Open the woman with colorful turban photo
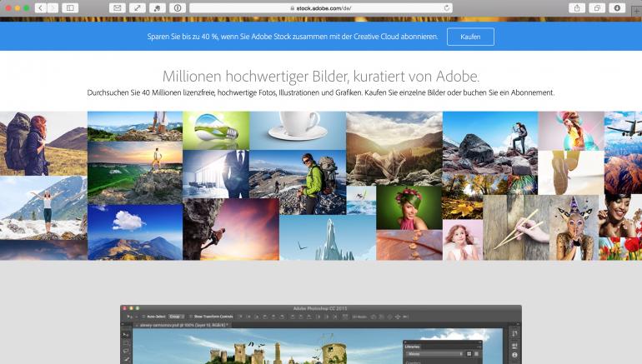The image size is (642, 364). 571,131
